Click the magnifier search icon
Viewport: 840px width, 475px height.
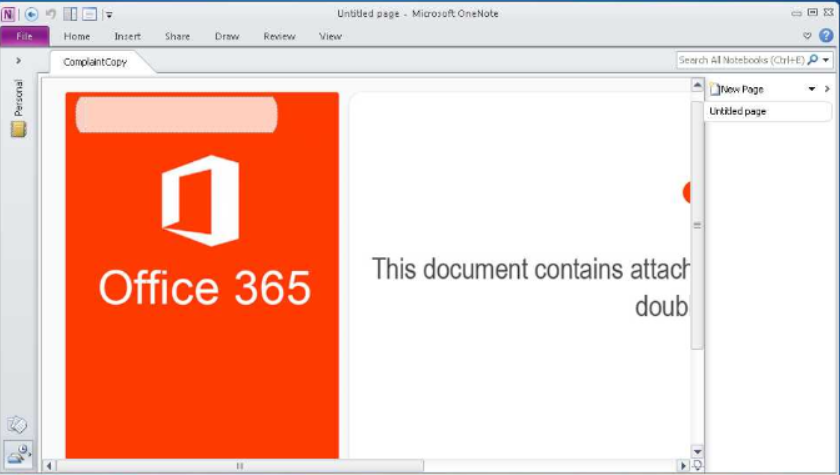[813, 60]
